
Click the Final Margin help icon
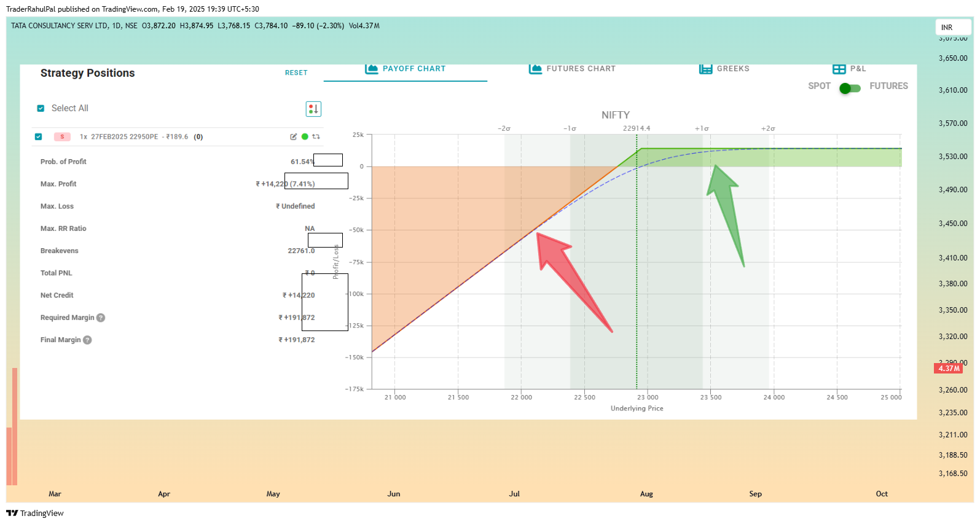click(x=87, y=340)
